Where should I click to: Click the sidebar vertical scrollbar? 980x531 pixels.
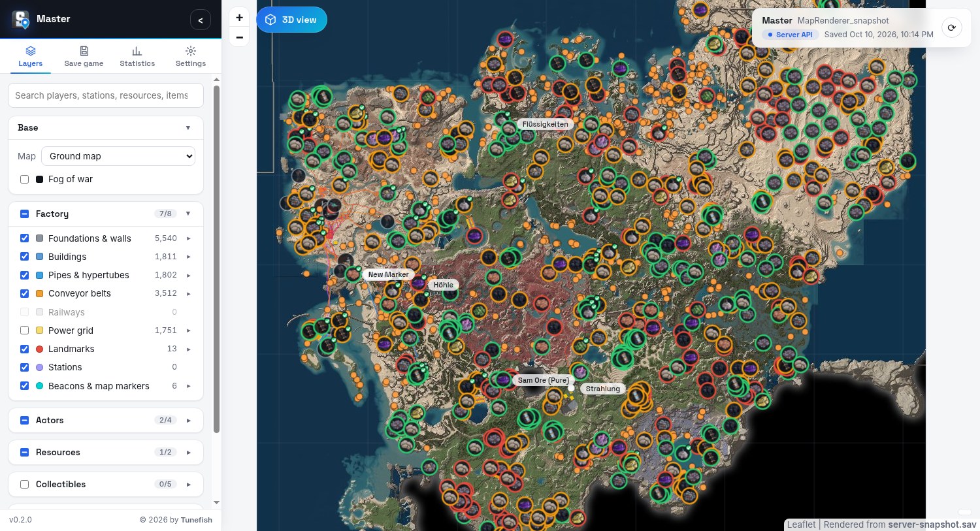tap(216, 259)
